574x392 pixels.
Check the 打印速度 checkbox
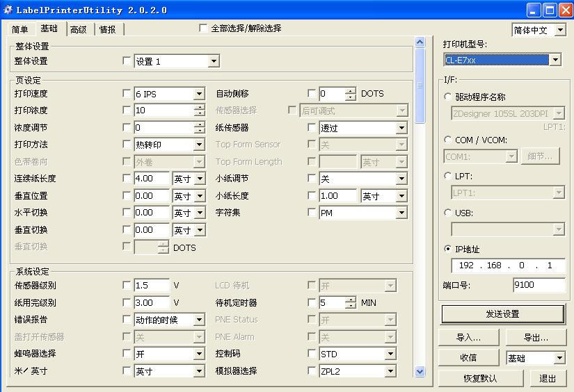point(127,93)
